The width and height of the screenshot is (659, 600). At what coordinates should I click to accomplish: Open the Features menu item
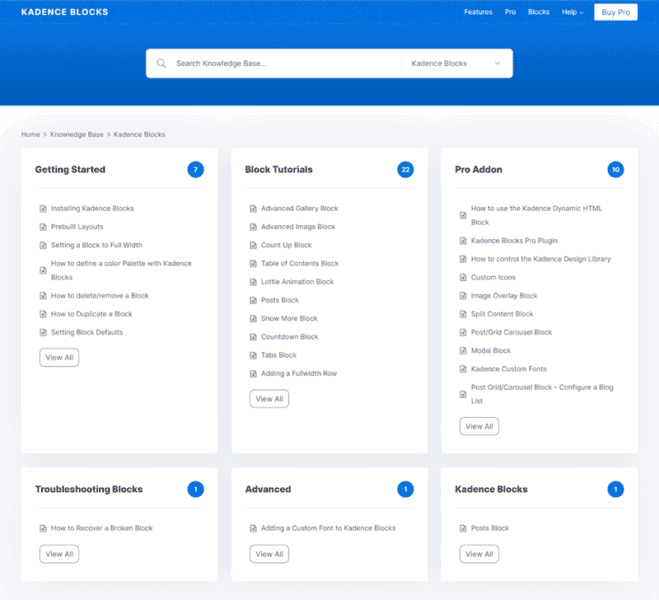click(478, 12)
